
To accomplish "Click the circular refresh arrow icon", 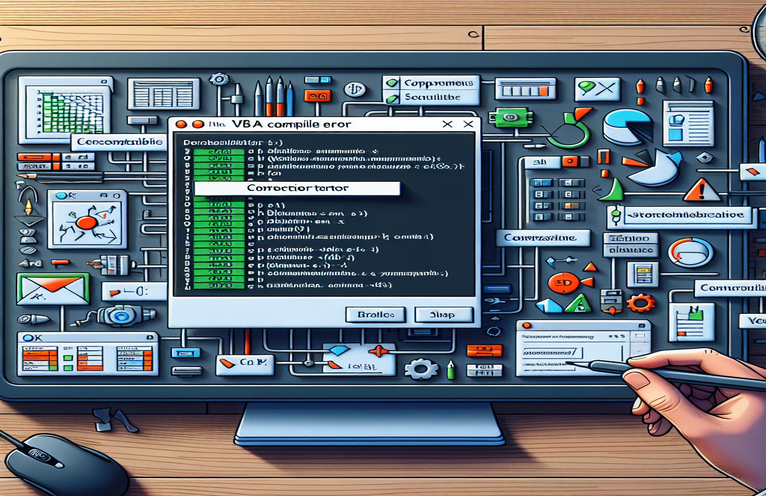I will (691, 250).
